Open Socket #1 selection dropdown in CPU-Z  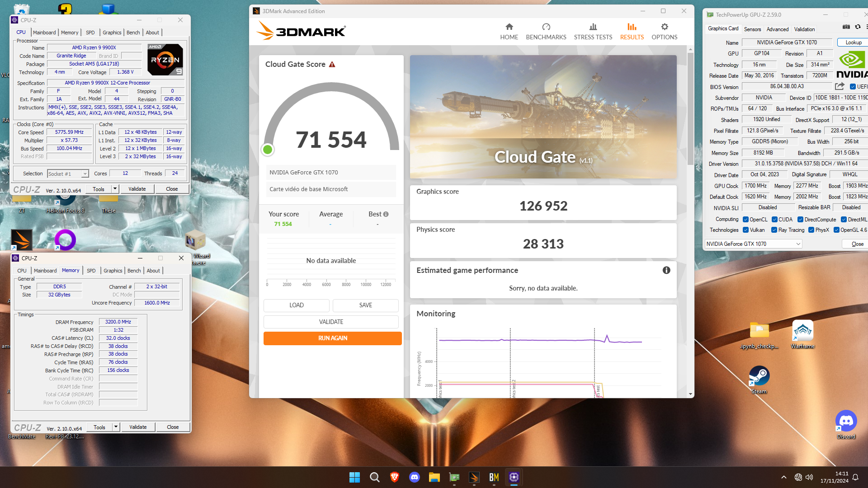pyautogui.click(x=85, y=174)
